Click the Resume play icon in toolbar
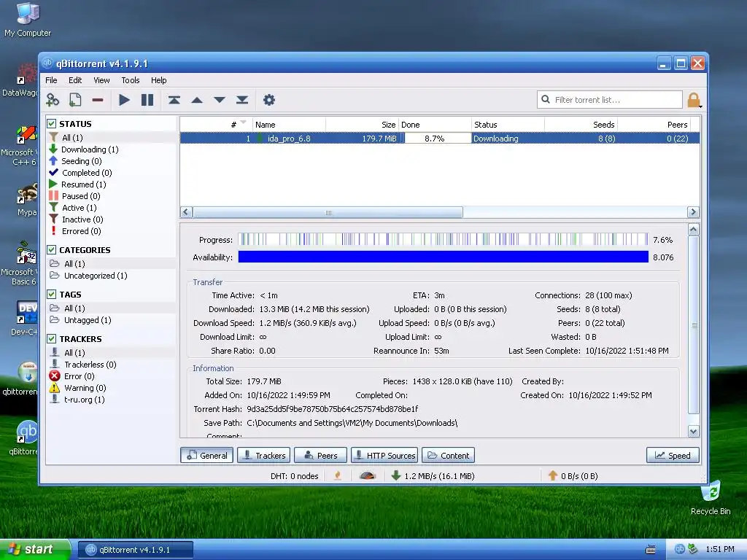The width and height of the screenshot is (747, 560). tap(124, 100)
